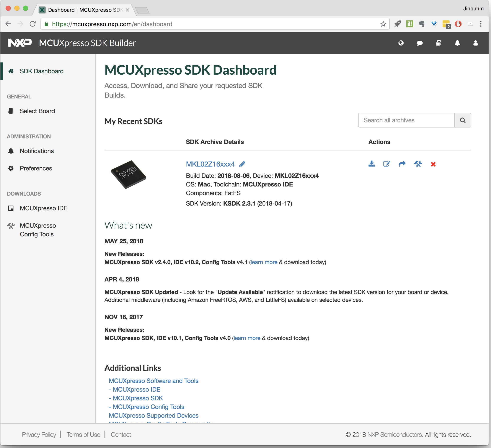Click the SDK Archive Details column header
The height and width of the screenshot is (448, 491).
pos(215,142)
